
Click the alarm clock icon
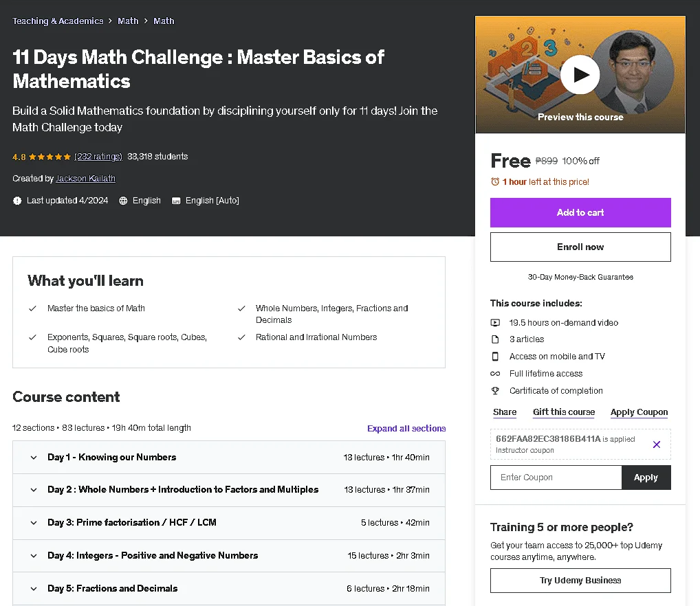tap(494, 181)
